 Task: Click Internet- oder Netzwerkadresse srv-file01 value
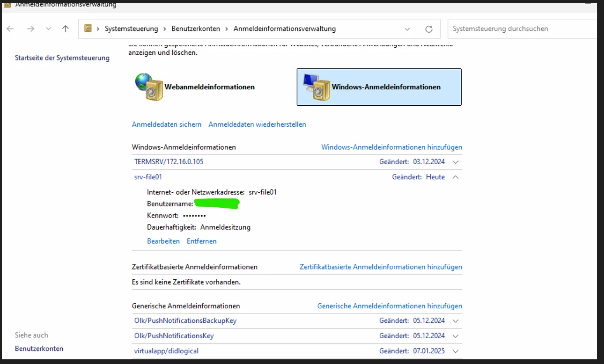point(263,192)
